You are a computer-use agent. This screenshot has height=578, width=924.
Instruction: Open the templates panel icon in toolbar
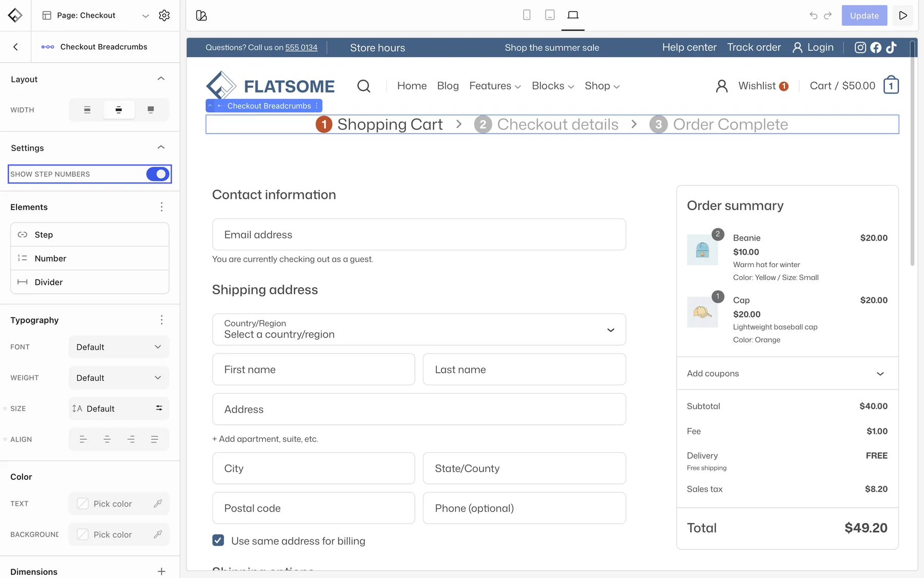pyautogui.click(x=201, y=15)
